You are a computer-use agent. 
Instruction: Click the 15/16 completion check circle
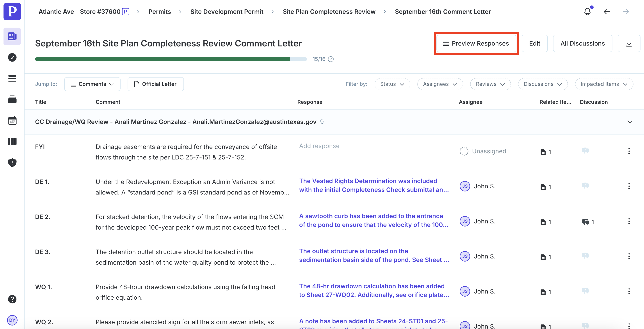(331, 59)
